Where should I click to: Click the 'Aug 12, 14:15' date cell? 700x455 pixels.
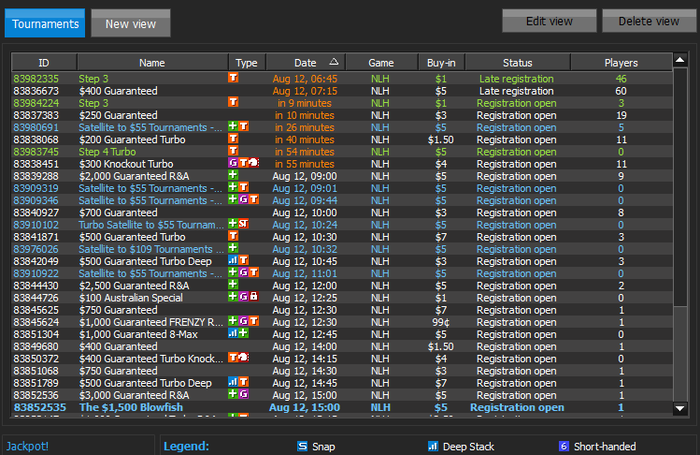click(304, 359)
